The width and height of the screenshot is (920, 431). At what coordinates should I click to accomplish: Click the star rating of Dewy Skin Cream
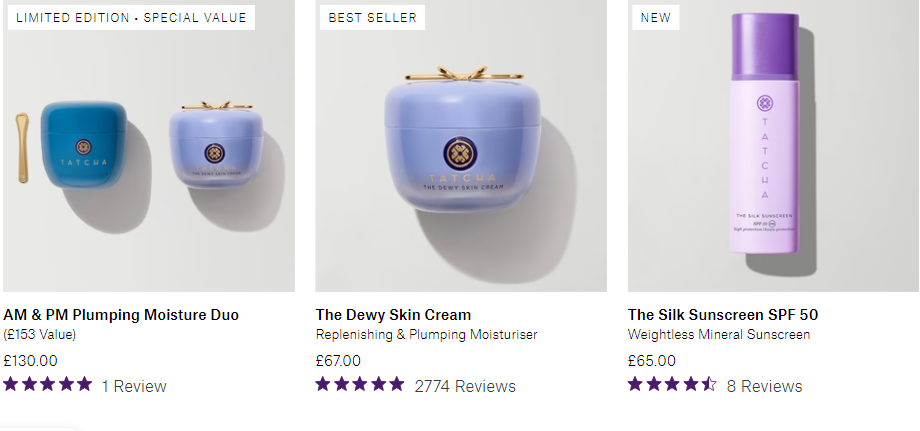pyautogui.click(x=360, y=385)
